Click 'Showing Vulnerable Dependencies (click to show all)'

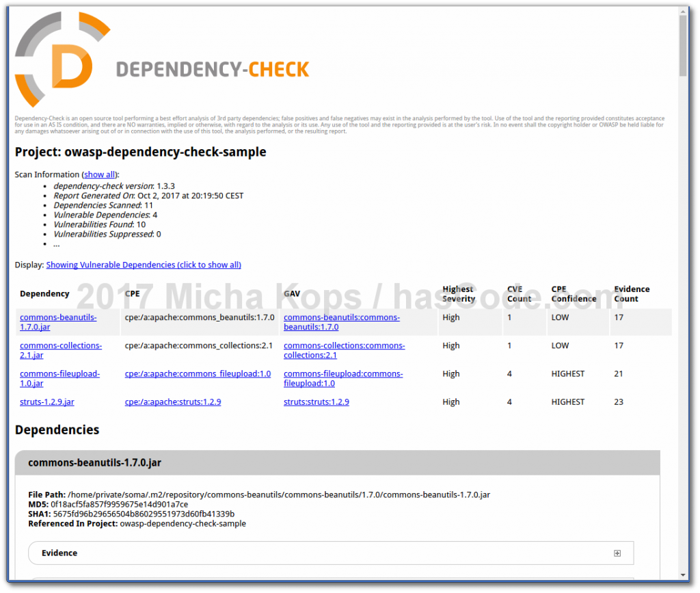point(143,265)
